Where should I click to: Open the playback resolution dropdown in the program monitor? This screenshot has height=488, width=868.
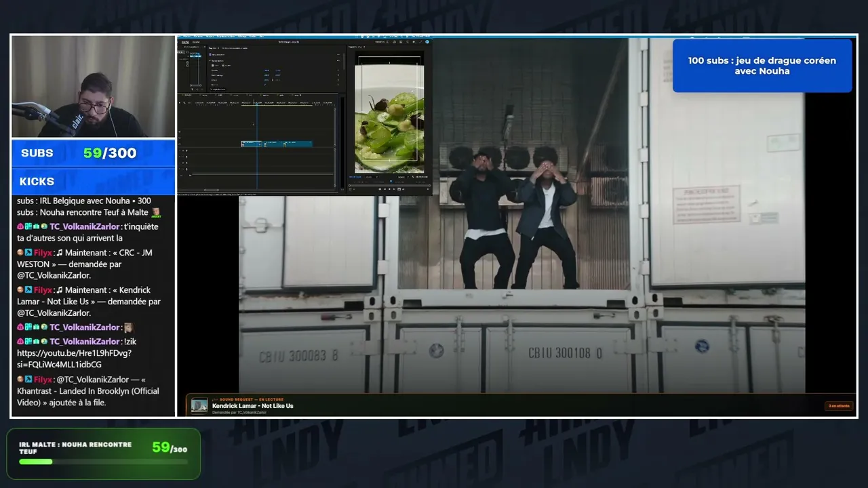coord(403,176)
